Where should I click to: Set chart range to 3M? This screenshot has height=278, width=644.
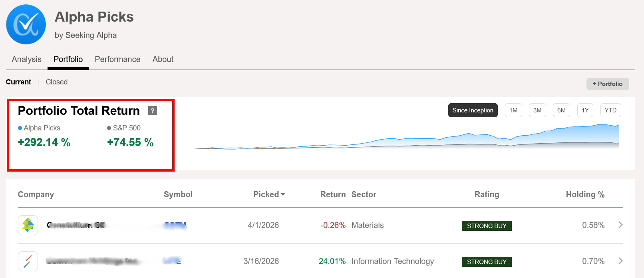(537, 110)
